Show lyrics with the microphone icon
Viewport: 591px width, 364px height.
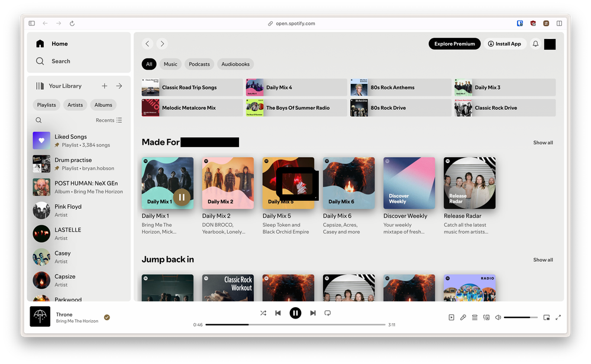pos(463,317)
